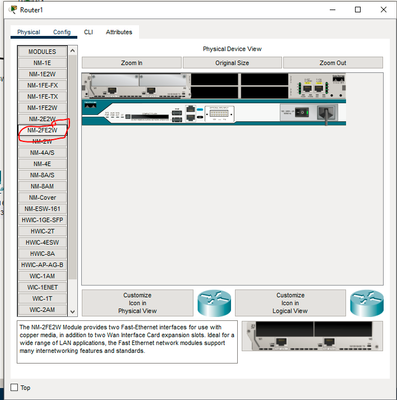397x400 pixels.
Task: Click Customize Icon in Logical View
Action: 290,303
